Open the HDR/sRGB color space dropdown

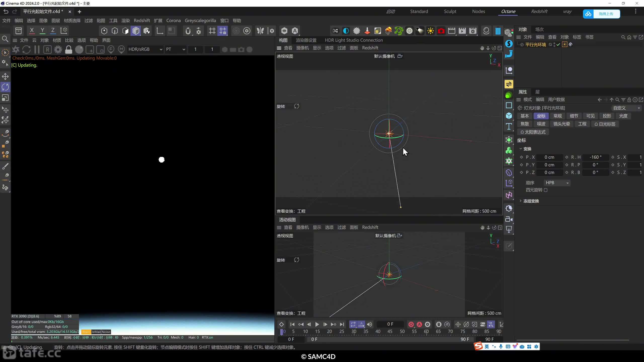[x=145, y=49]
